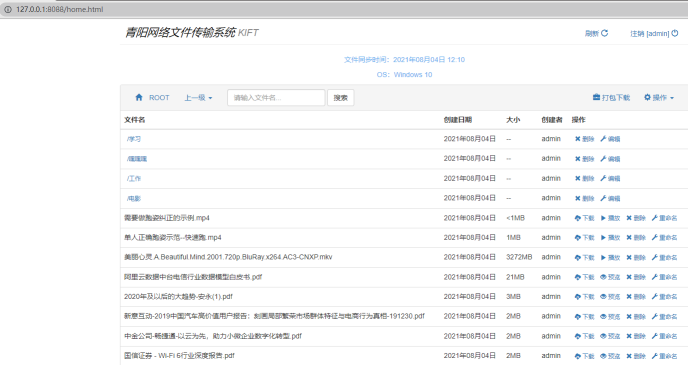Download 国信证券 - Wi-Fi 6 pdf
688x365 pixels.
click(x=584, y=356)
